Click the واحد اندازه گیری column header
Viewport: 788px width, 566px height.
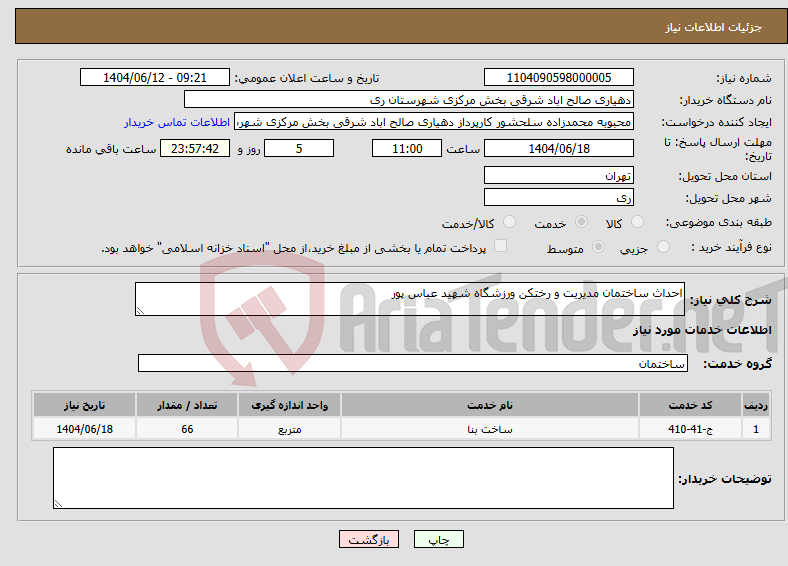pyautogui.click(x=289, y=405)
